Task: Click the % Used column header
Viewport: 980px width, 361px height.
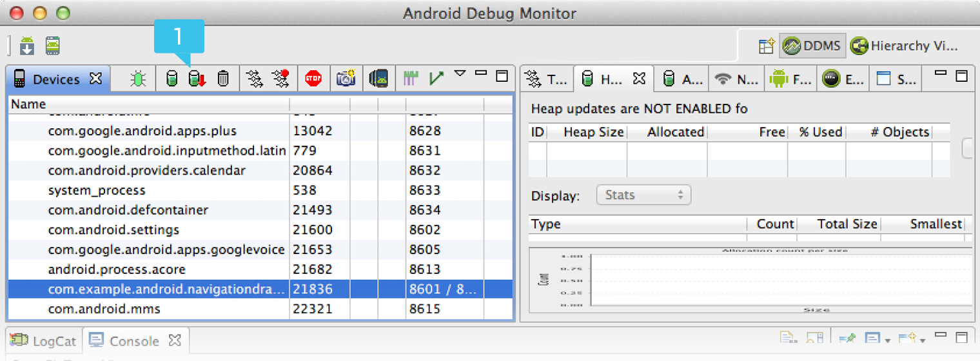Action: click(x=816, y=132)
